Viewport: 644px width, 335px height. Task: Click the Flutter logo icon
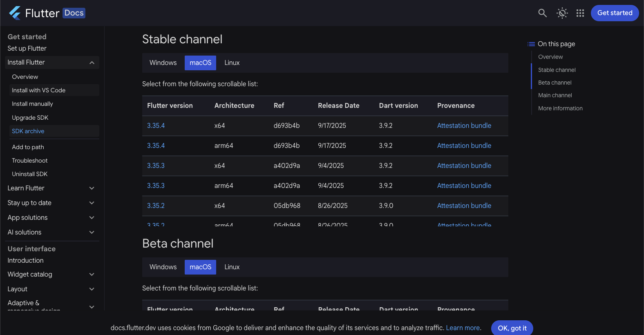click(x=15, y=13)
